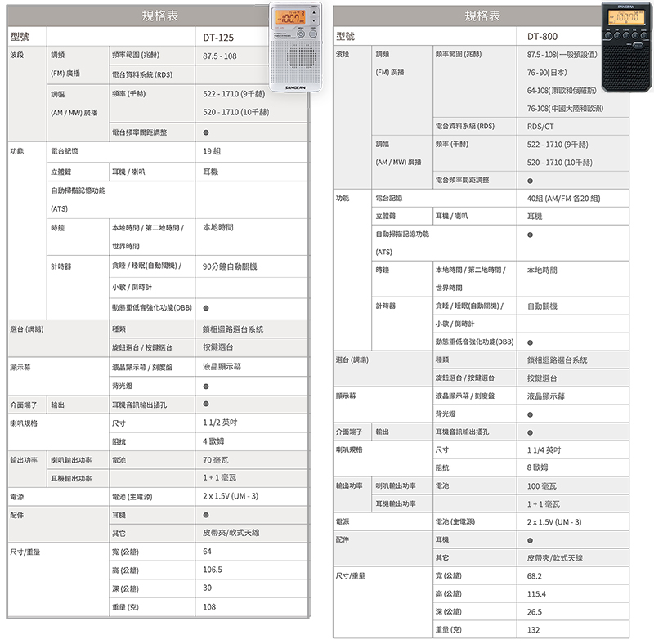This screenshot has height=644, width=654.
Task: Click "鎖相迴路選台系統" in the DT-125 table
Action: [x=233, y=329]
